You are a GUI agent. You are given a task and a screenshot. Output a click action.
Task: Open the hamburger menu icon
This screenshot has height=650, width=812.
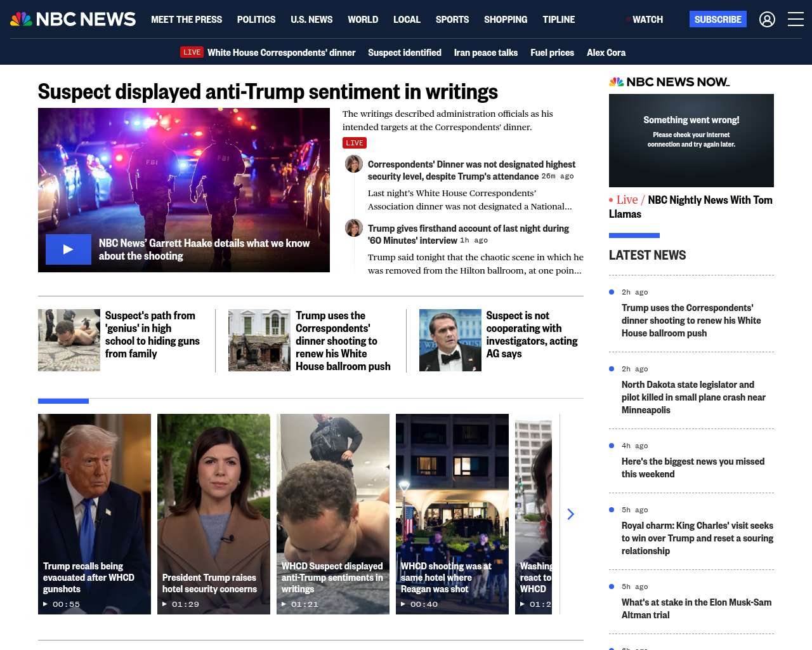coord(796,20)
